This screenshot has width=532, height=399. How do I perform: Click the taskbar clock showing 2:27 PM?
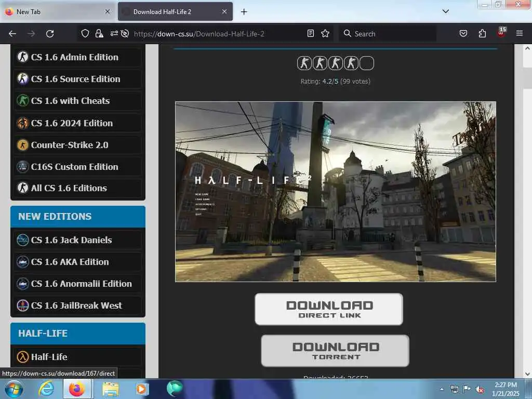[506, 389]
